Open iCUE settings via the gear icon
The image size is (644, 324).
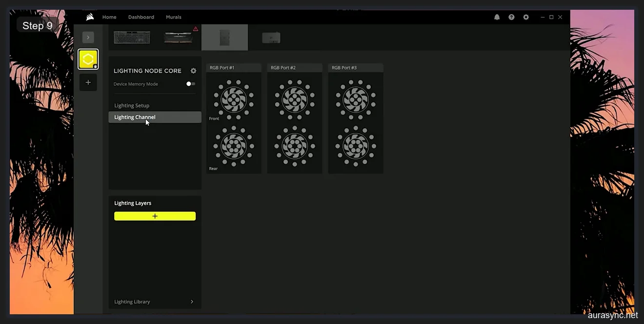[x=526, y=17]
